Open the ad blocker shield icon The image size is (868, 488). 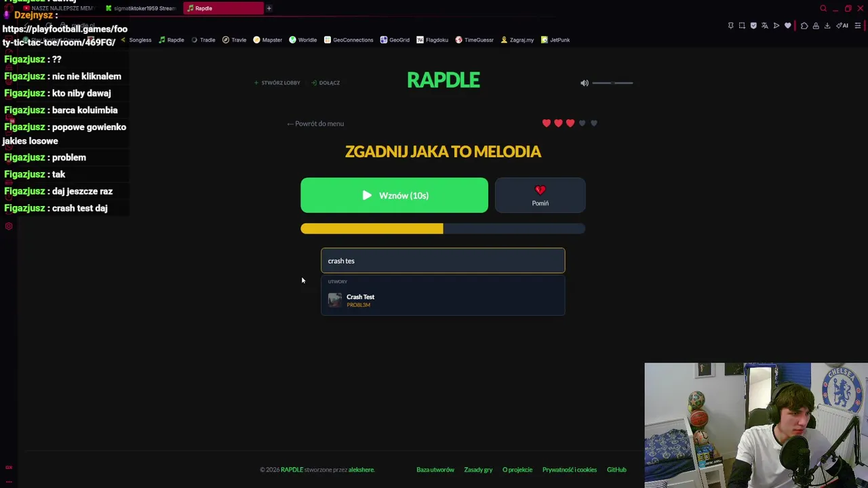coord(753,26)
